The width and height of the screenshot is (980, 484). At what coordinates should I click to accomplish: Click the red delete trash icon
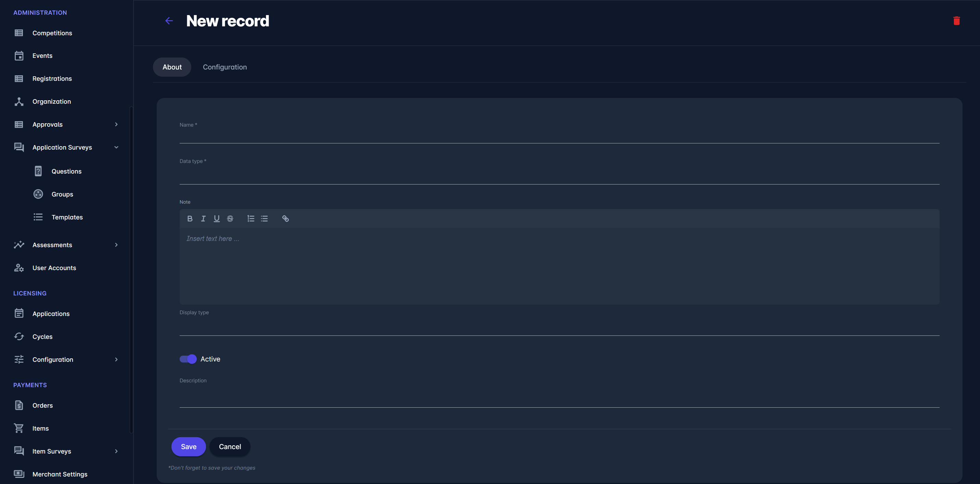tap(956, 21)
